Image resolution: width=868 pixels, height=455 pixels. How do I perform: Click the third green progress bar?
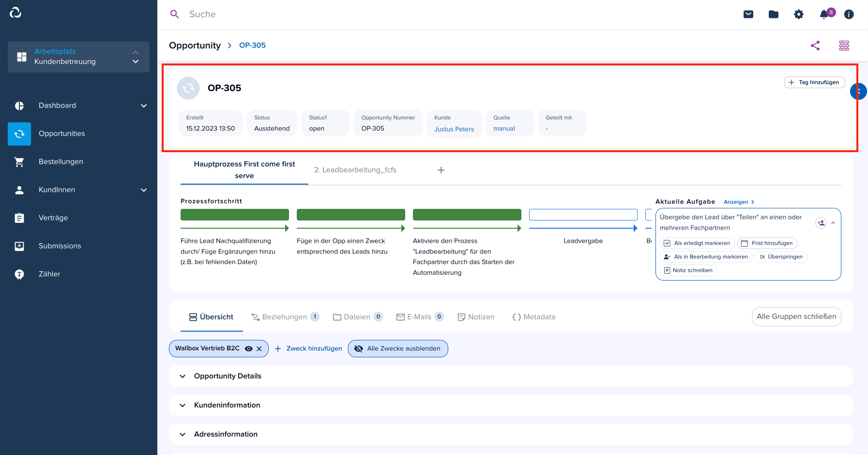click(467, 215)
